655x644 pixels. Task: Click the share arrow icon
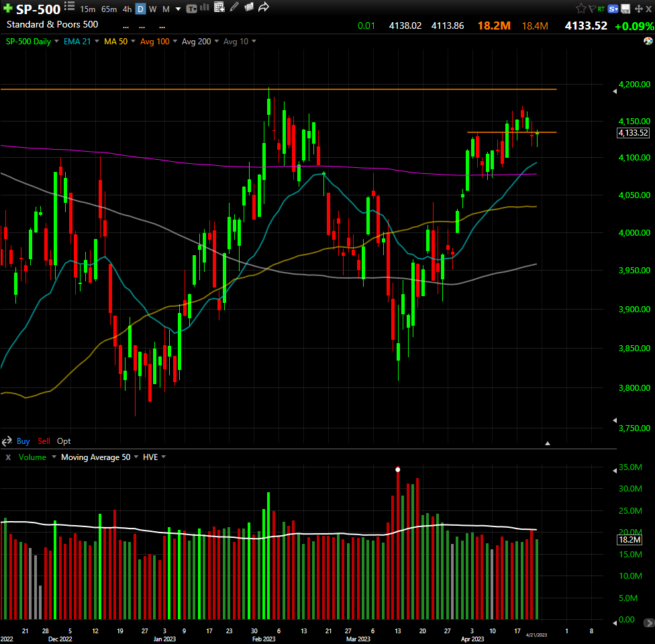coord(264,7)
